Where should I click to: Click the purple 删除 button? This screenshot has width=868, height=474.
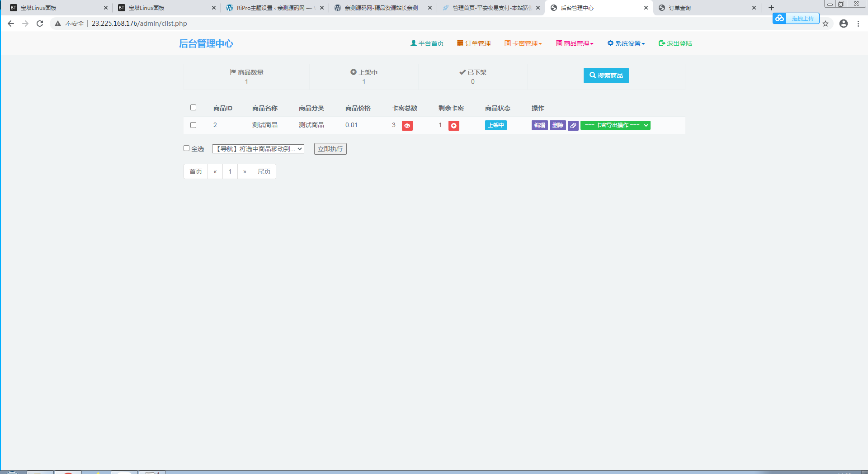558,125
